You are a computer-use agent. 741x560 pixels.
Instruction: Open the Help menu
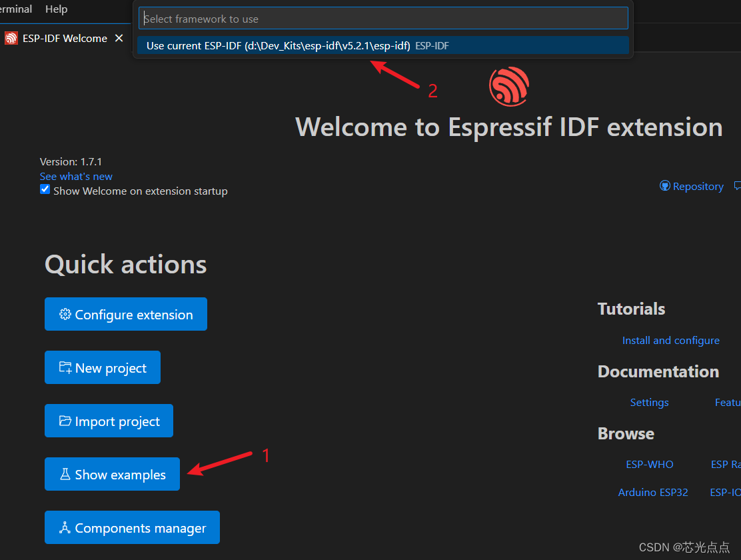[x=56, y=9]
